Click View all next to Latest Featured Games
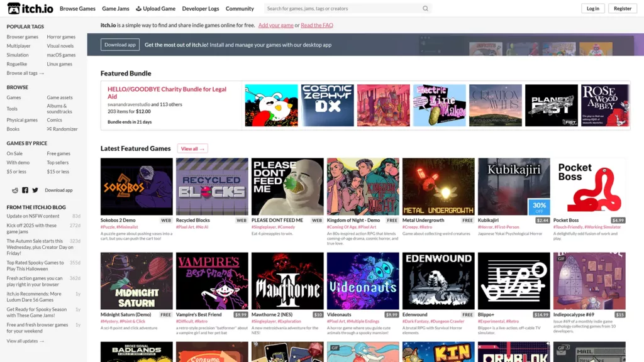This screenshot has width=644, height=362. pyautogui.click(x=192, y=148)
